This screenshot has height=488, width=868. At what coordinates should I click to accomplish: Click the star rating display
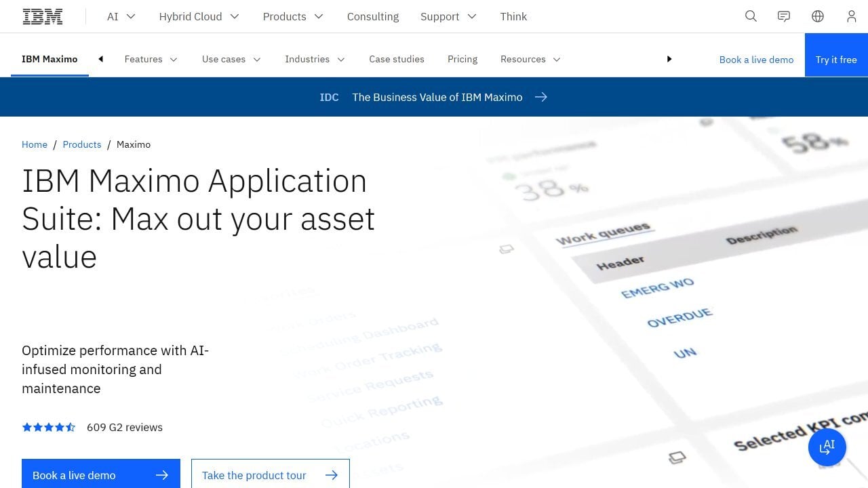pos(48,427)
